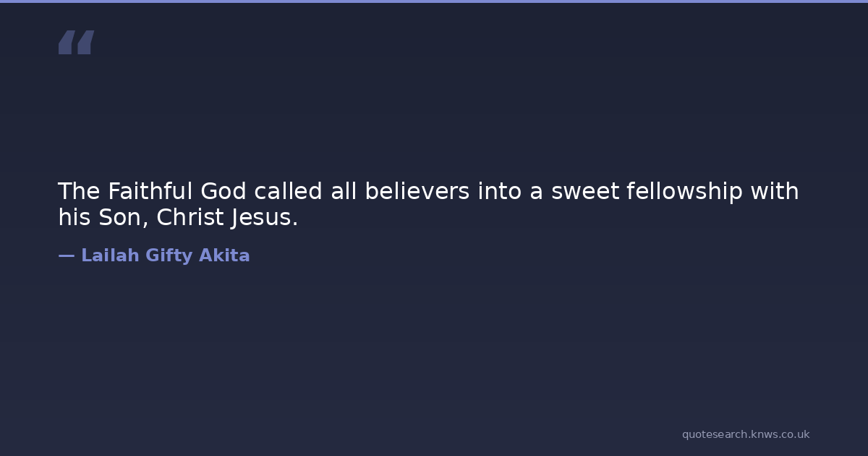Image resolution: width=868 pixels, height=456 pixels.
Task: Select the word "God" in the quote
Action: [x=224, y=192]
